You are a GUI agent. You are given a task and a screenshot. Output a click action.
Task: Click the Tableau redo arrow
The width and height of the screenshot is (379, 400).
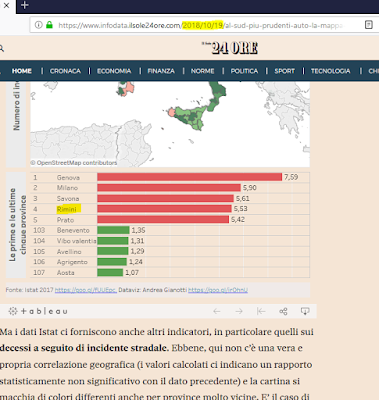[x=239, y=311]
